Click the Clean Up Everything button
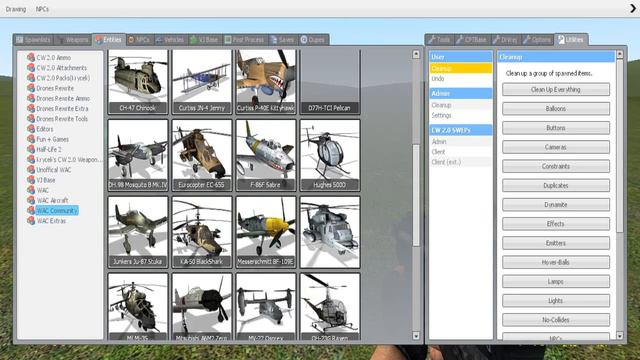The width and height of the screenshot is (640, 360). 556,89
